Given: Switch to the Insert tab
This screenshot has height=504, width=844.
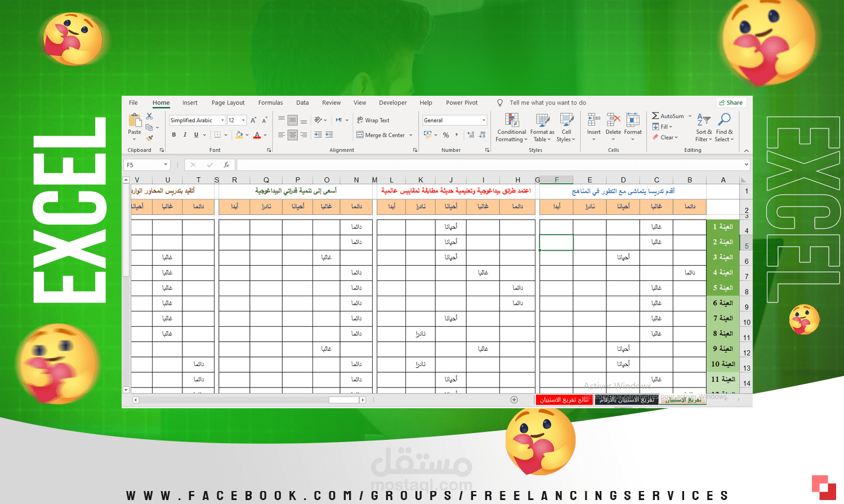Looking at the screenshot, I should [x=190, y=102].
